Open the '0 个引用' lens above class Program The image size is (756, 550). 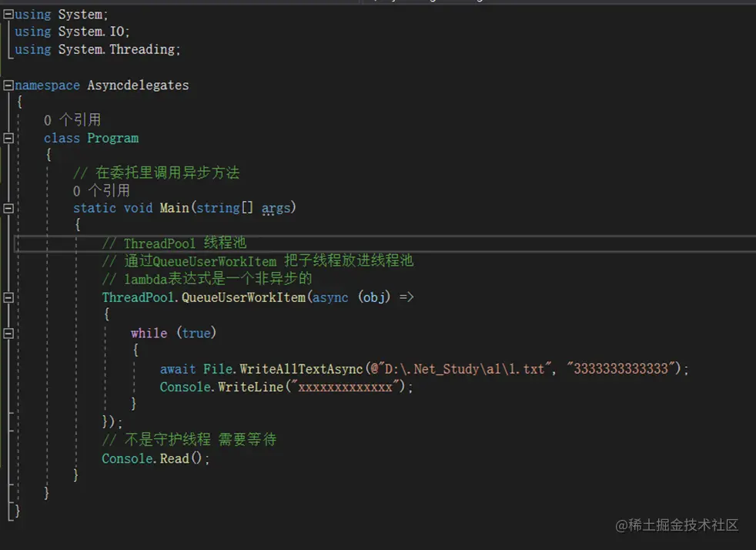pos(72,119)
